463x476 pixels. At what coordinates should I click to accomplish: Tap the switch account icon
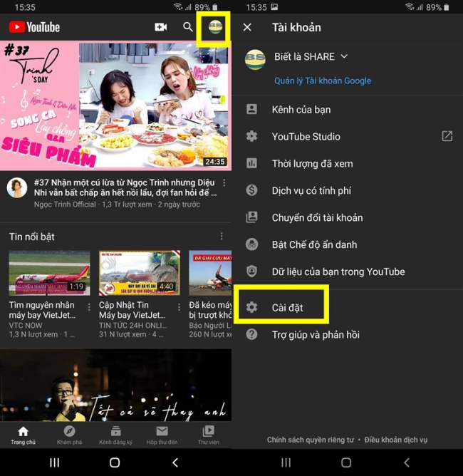[x=251, y=217]
